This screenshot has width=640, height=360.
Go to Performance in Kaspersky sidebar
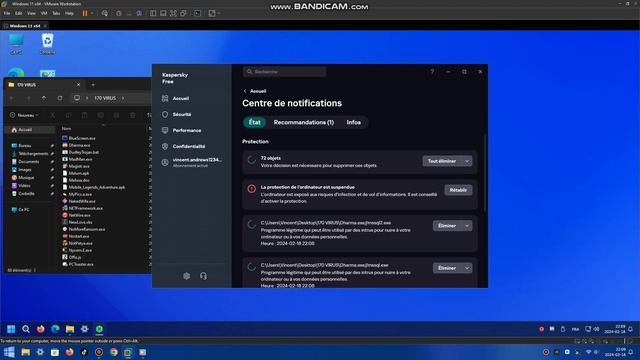pyautogui.click(x=182, y=130)
